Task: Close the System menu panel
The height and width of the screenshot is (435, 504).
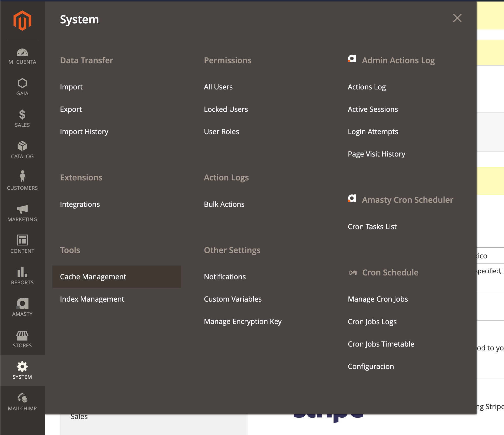Action: pyautogui.click(x=457, y=18)
